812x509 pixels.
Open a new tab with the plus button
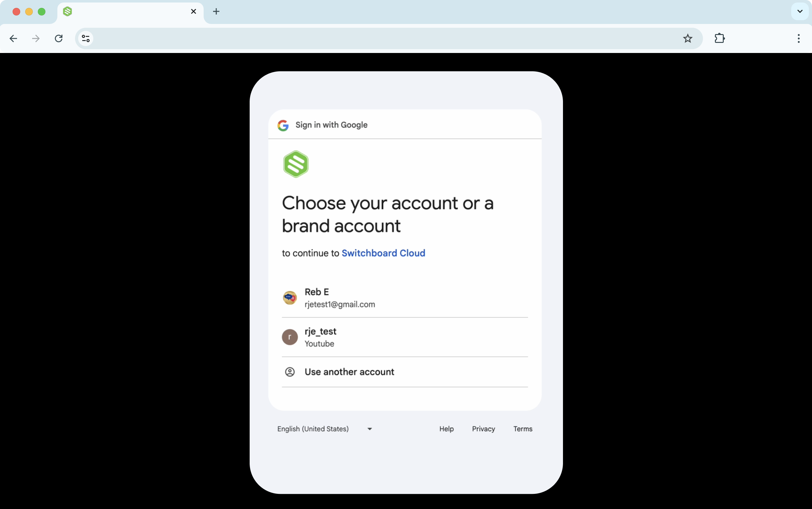click(x=216, y=11)
